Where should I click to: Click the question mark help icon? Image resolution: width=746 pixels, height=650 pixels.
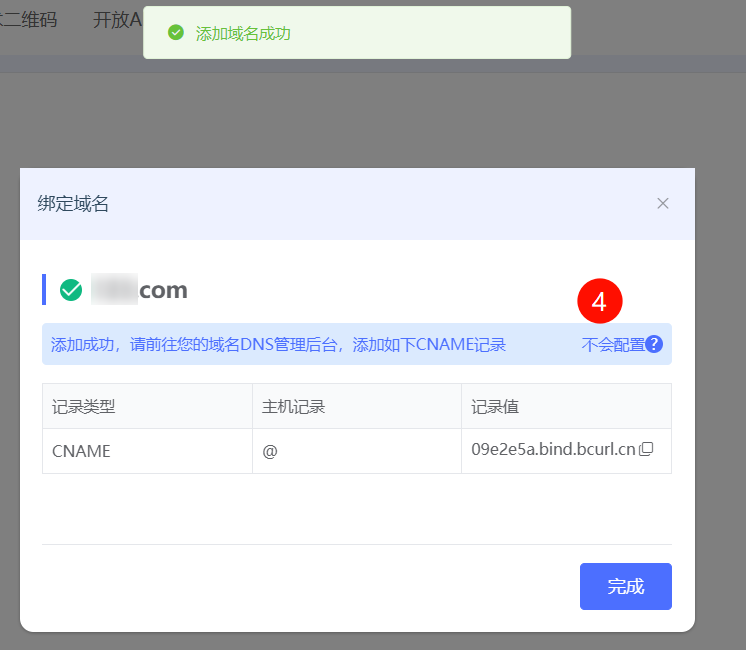pyautogui.click(x=654, y=344)
